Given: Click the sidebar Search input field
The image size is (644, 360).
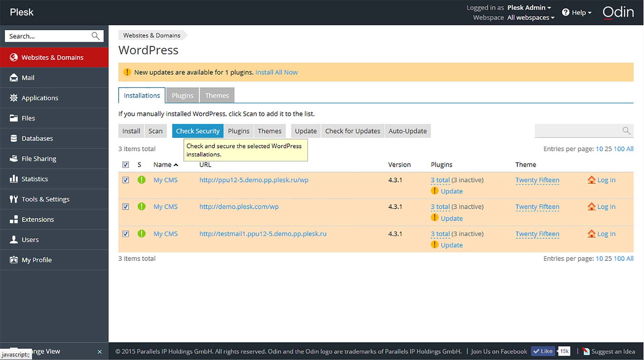Looking at the screenshot, I should pos(48,36).
